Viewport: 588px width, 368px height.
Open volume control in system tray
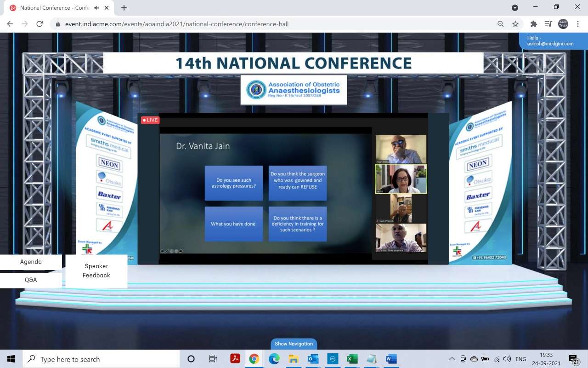tap(507, 359)
